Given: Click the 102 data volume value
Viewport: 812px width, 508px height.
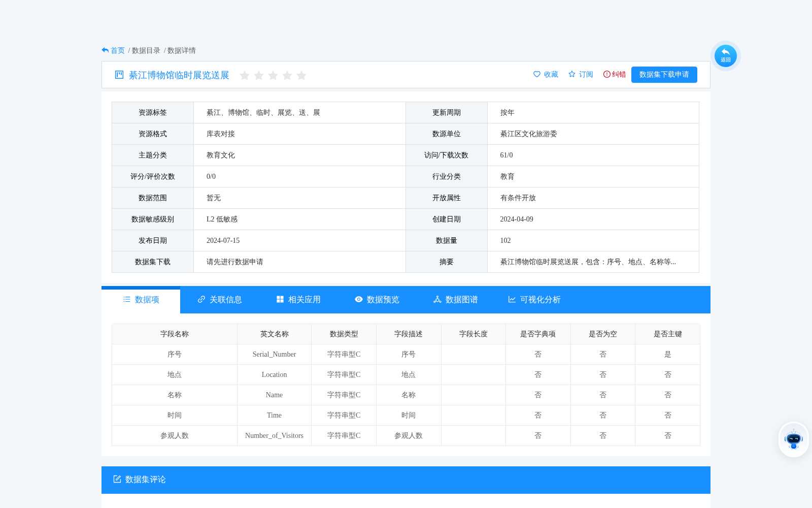Looking at the screenshot, I should 505,240.
